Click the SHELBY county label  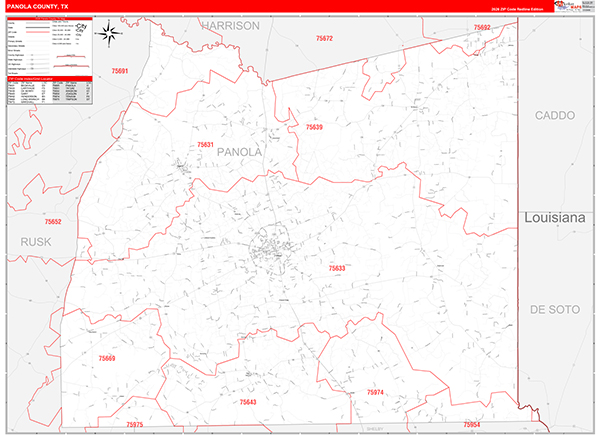click(x=375, y=429)
